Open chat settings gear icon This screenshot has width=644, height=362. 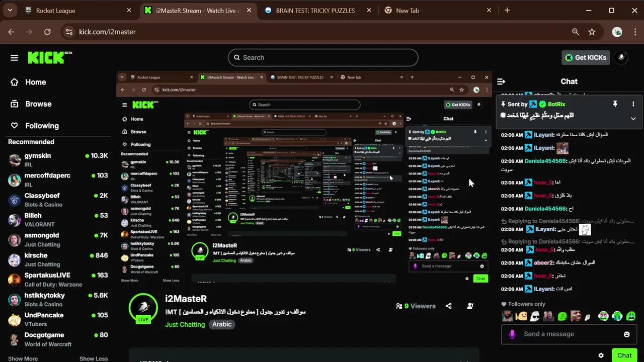point(601,355)
